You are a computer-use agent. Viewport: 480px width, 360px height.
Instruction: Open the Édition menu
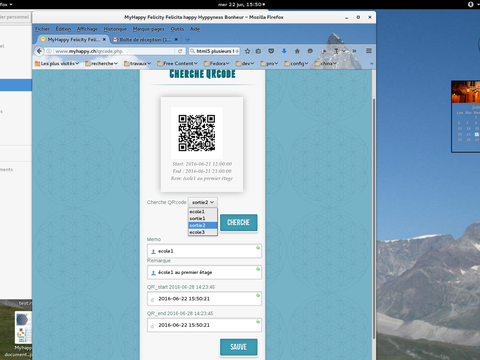click(x=63, y=29)
